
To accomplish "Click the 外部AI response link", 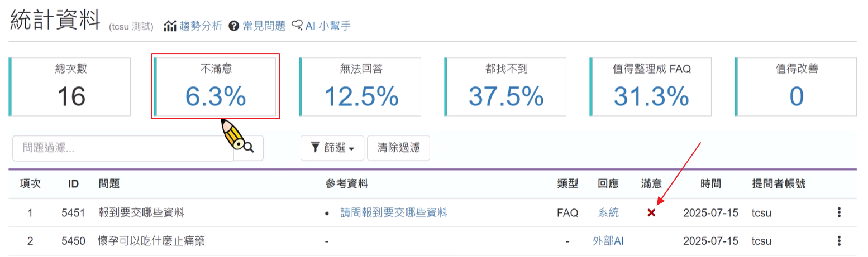I will click(x=608, y=241).
